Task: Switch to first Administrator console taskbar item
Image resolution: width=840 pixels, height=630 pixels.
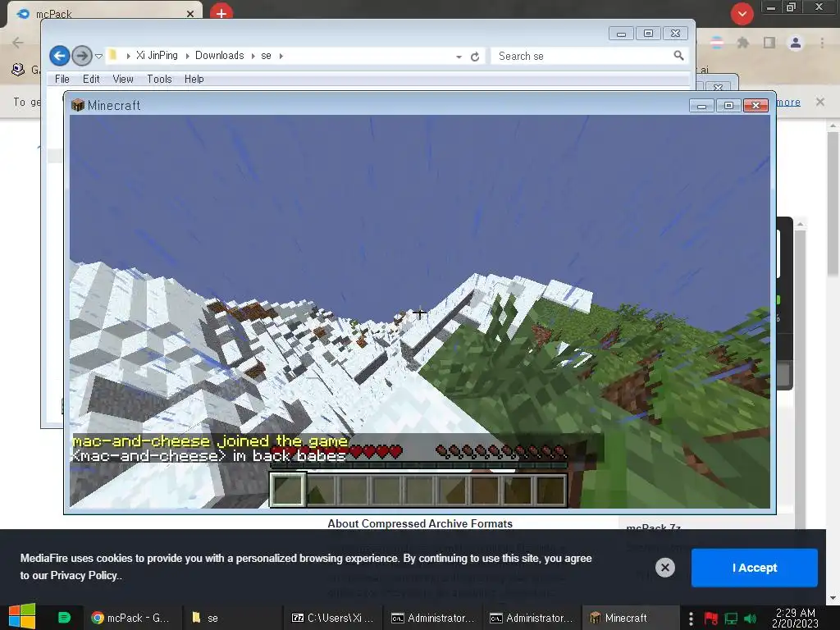Action: click(x=432, y=618)
